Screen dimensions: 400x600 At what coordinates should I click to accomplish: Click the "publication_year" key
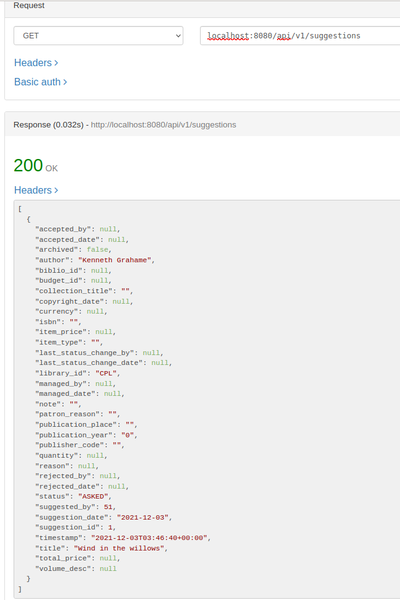(76, 435)
